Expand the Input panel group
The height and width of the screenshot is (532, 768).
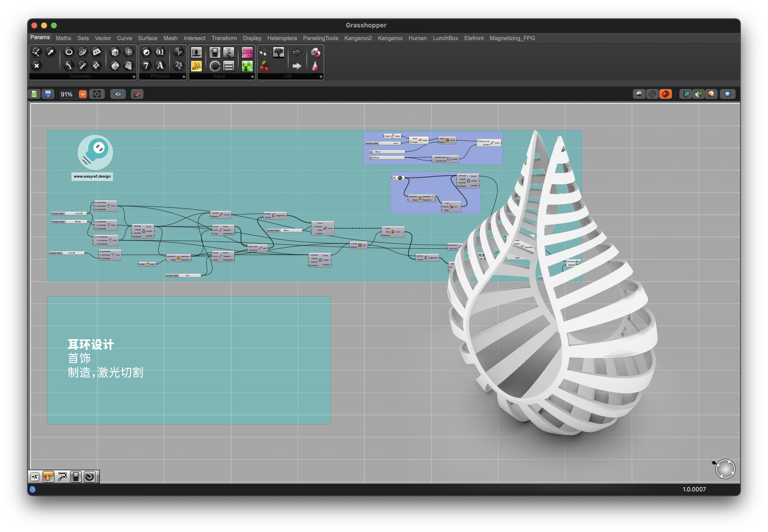(252, 77)
